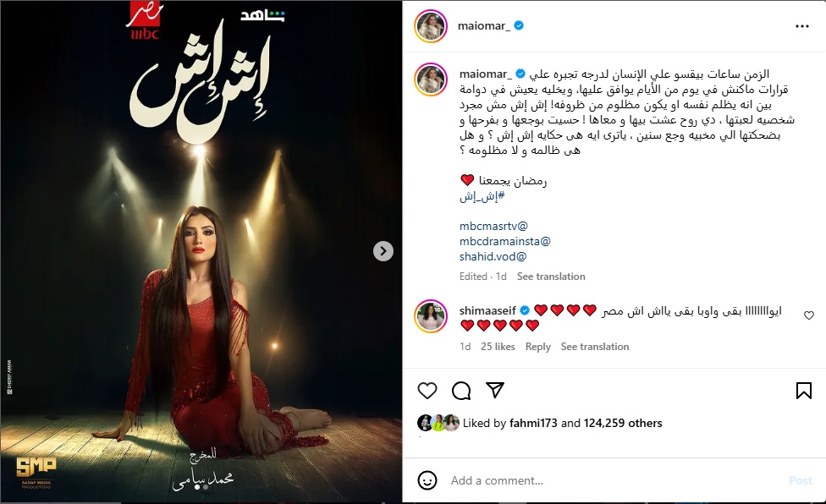Image resolution: width=826 pixels, height=504 pixels.
Task: Like shimaaseif's comment with small heart
Action: pos(808,315)
